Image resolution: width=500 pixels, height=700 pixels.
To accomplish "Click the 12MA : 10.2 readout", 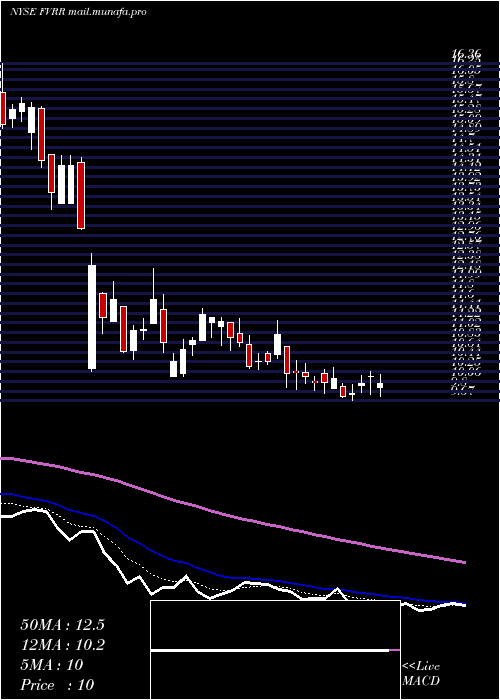I will (x=62, y=645).
